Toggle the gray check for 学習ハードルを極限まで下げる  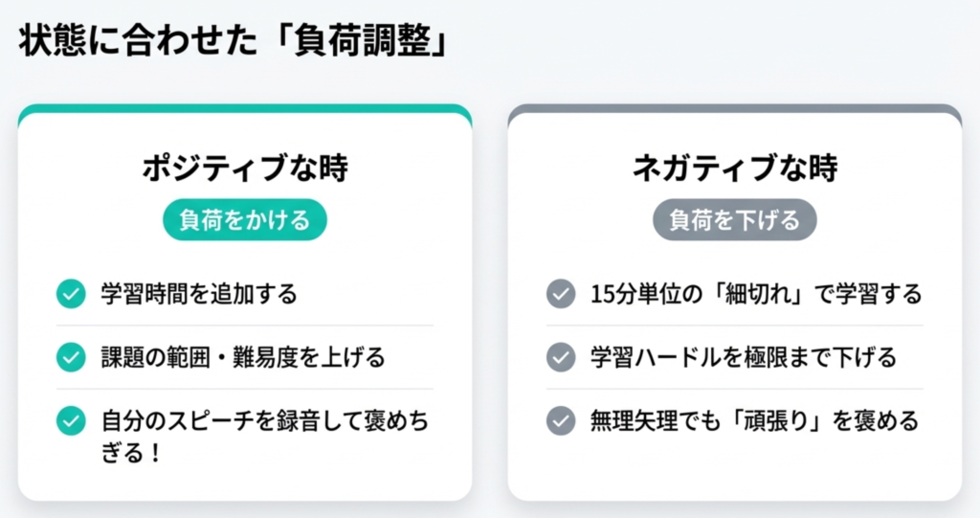pos(561,357)
